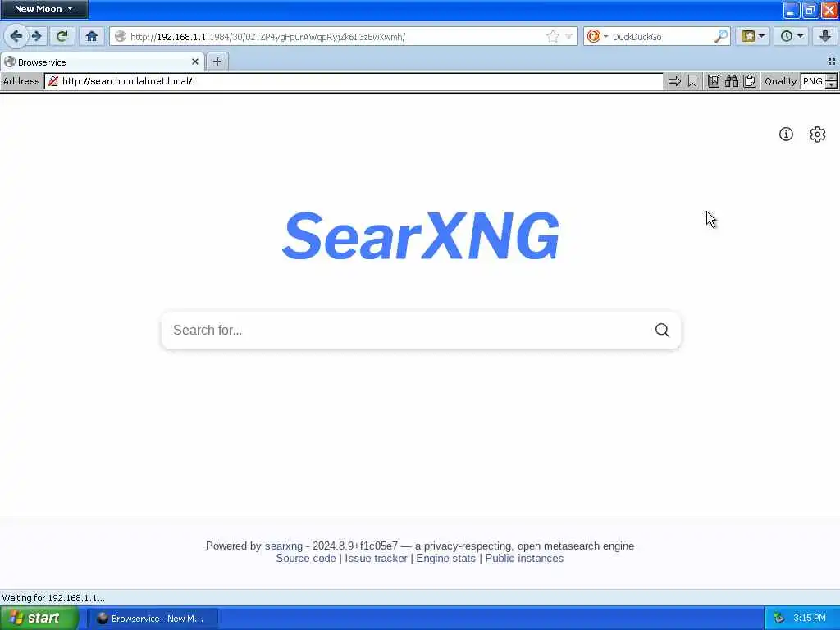The height and width of the screenshot is (630, 840).
Task: Open the Public instances link
Action: click(x=524, y=558)
